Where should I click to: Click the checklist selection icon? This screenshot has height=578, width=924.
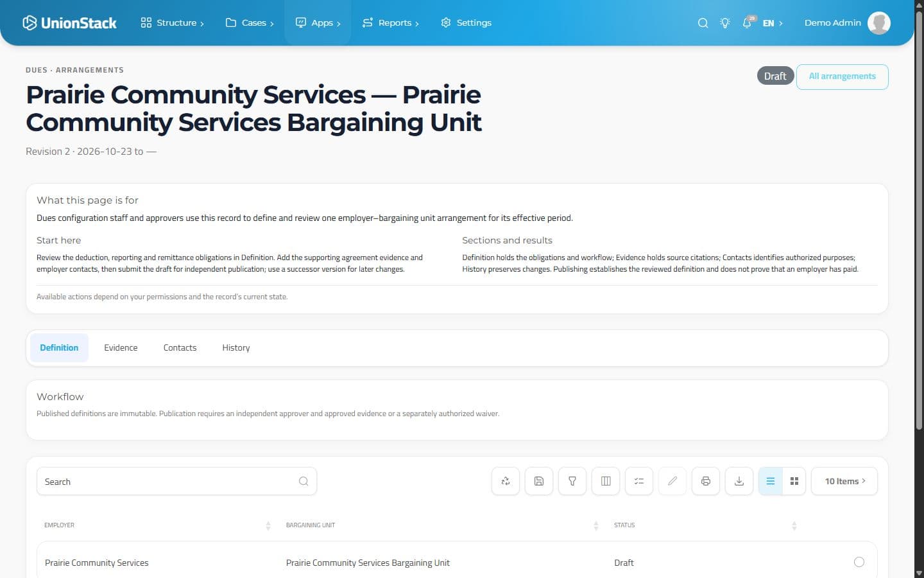(x=639, y=481)
